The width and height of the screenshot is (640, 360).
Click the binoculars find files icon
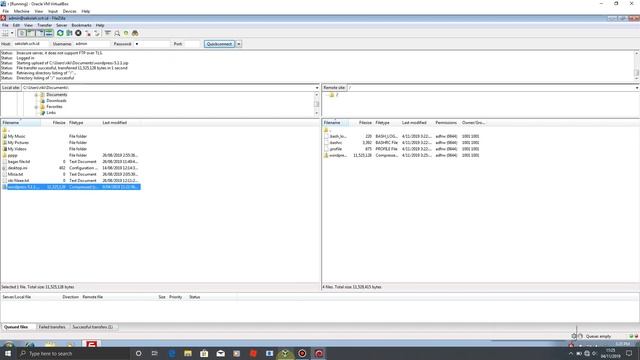(135, 33)
